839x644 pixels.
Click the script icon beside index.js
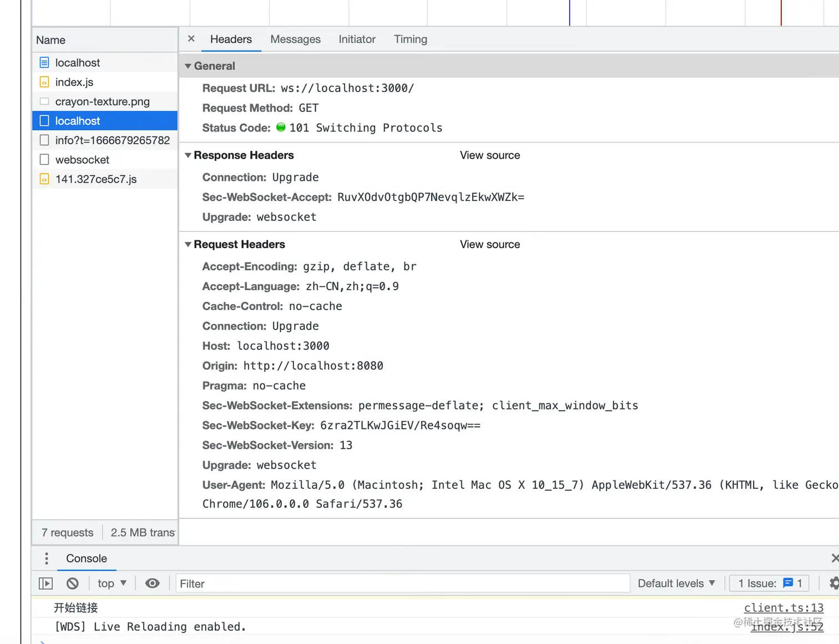[44, 82]
